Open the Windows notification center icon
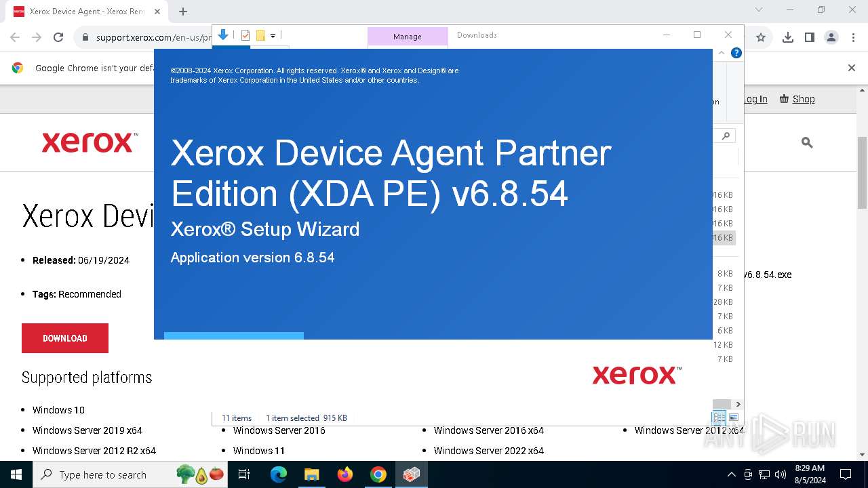868x488 pixels. click(846, 474)
